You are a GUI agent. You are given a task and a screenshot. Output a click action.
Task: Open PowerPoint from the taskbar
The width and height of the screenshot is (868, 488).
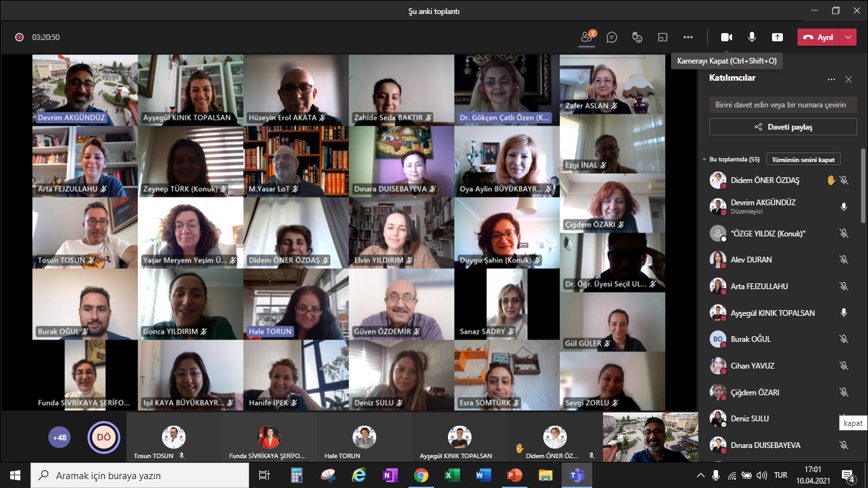pos(514,475)
